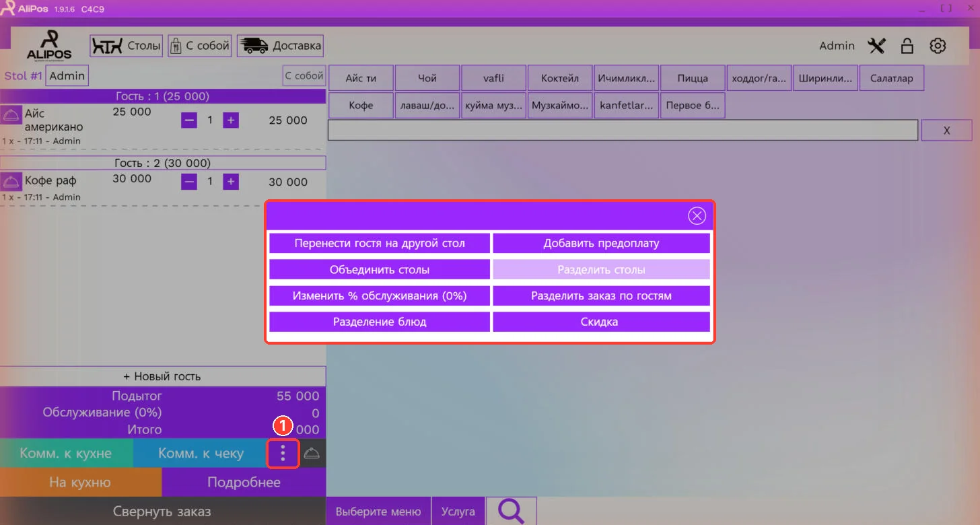The height and width of the screenshot is (525, 980).
Task: Click the dish icon beside Кофе раф
Action: pyautogui.click(x=11, y=181)
